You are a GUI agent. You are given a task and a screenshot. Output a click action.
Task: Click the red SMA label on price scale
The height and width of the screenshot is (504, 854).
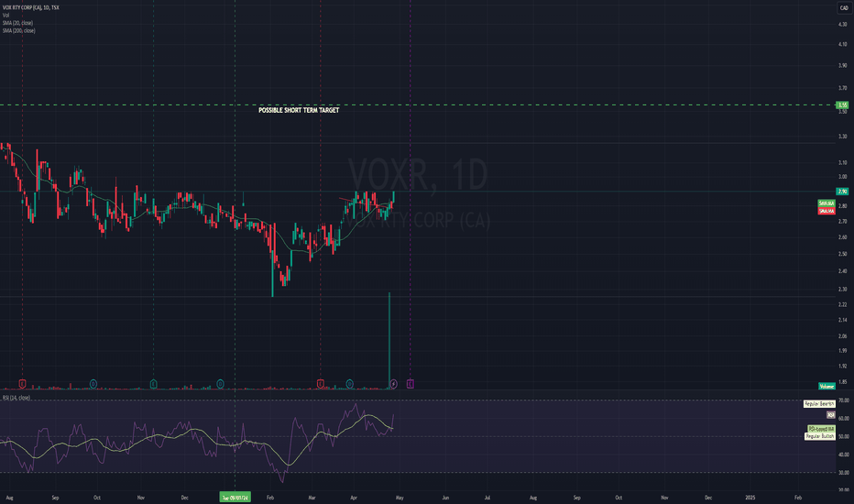[x=827, y=211]
